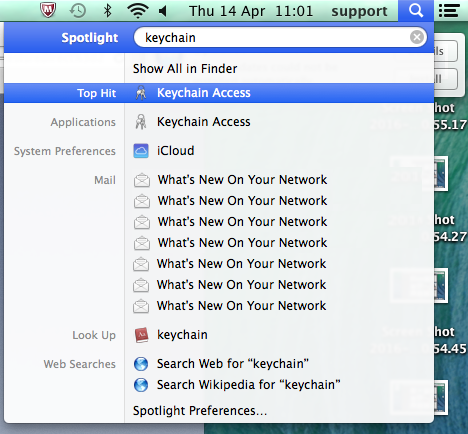Screen dimensions: 468x434
Task: Click the date and time in menu bar
Action: (x=251, y=11)
